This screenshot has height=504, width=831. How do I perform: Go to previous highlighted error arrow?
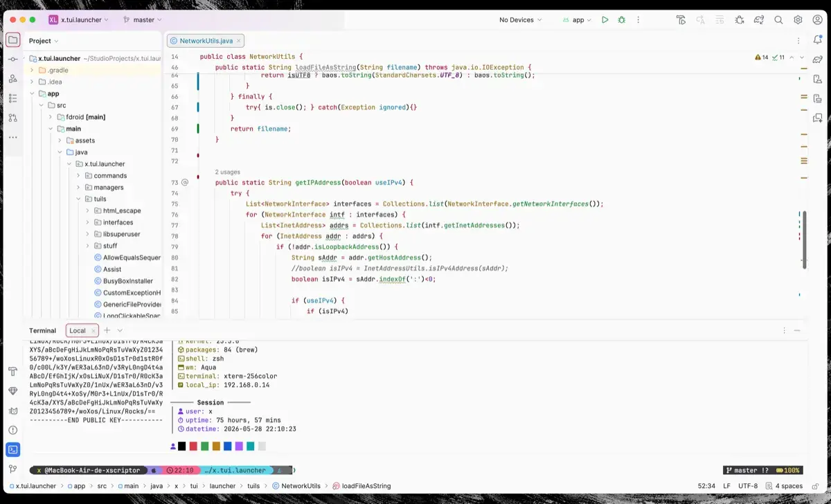click(791, 57)
